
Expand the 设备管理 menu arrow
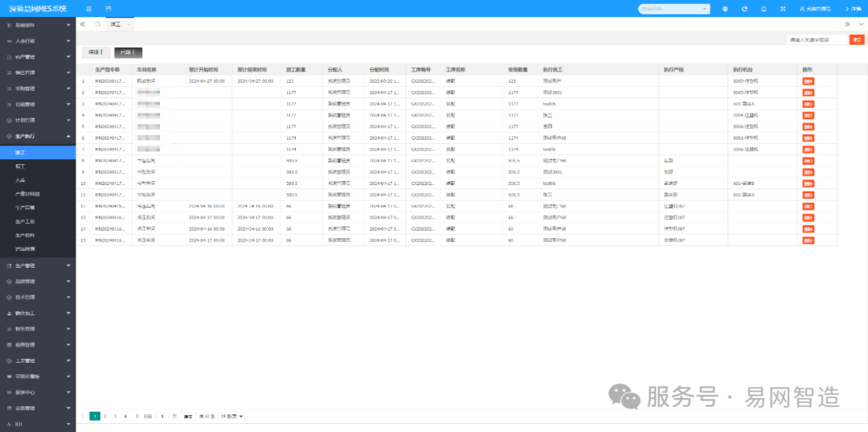click(68, 408)
